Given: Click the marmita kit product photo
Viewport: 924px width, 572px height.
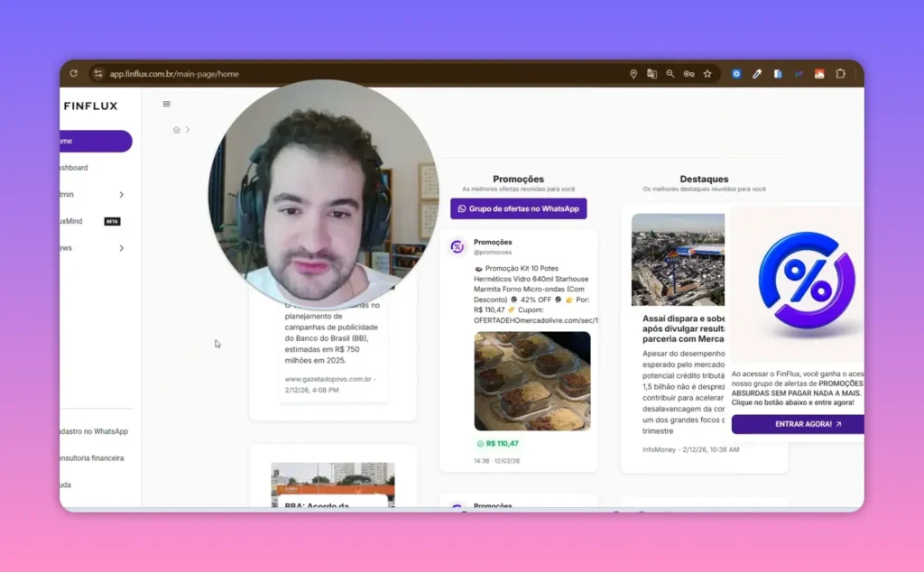Looking at the screenshot, I should pyautogui.click(x=532, y=381).
